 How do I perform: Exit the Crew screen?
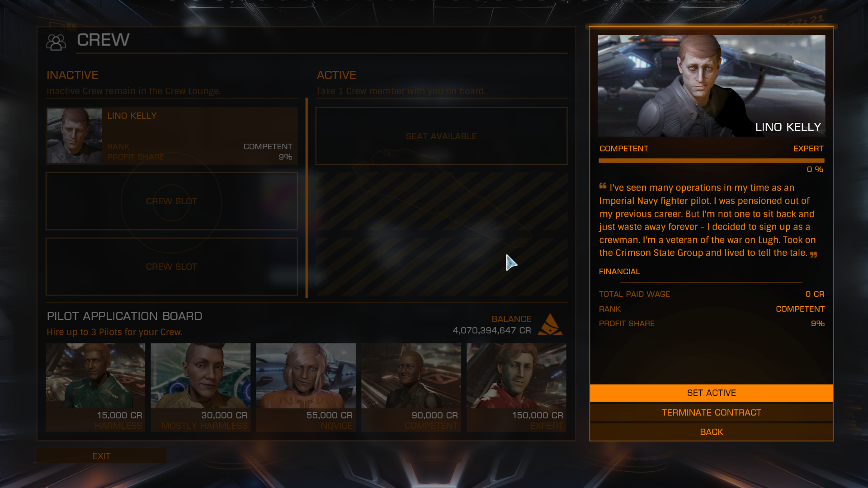click(x=101, y=456)
